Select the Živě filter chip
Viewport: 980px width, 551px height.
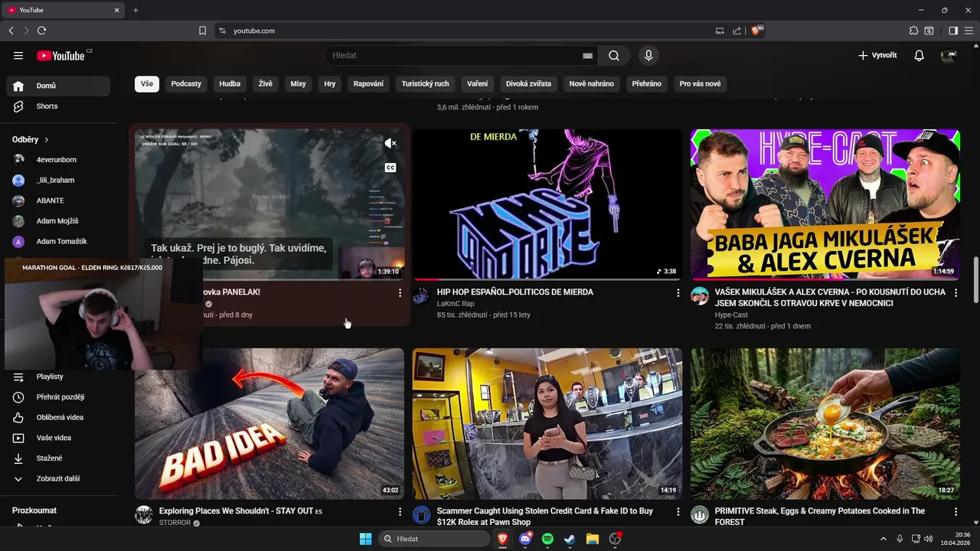click(266, 83)
